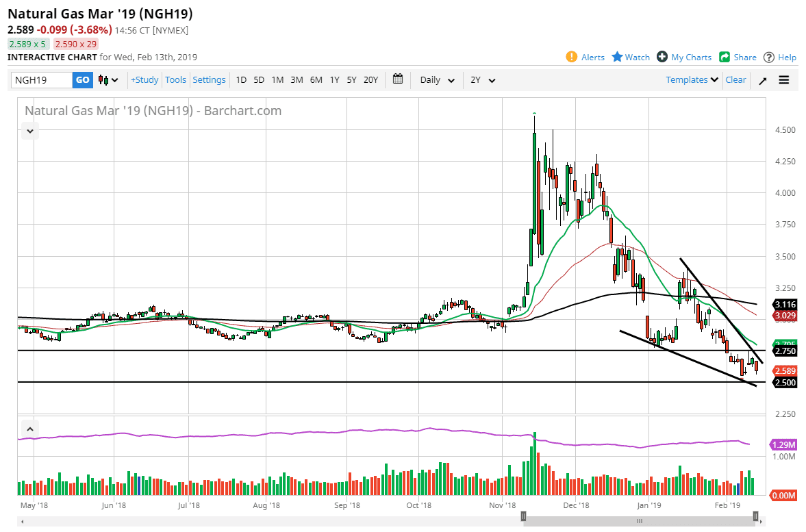Open the Templates dropdown
Image resolution: width=806 pixels, height=532 pixels.
(x=692, y=80)
